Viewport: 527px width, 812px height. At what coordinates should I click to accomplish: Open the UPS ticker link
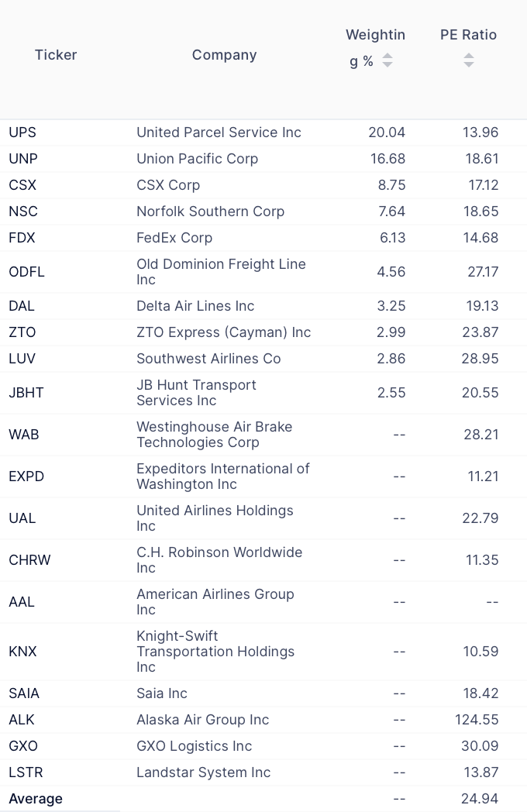point(22,132)
